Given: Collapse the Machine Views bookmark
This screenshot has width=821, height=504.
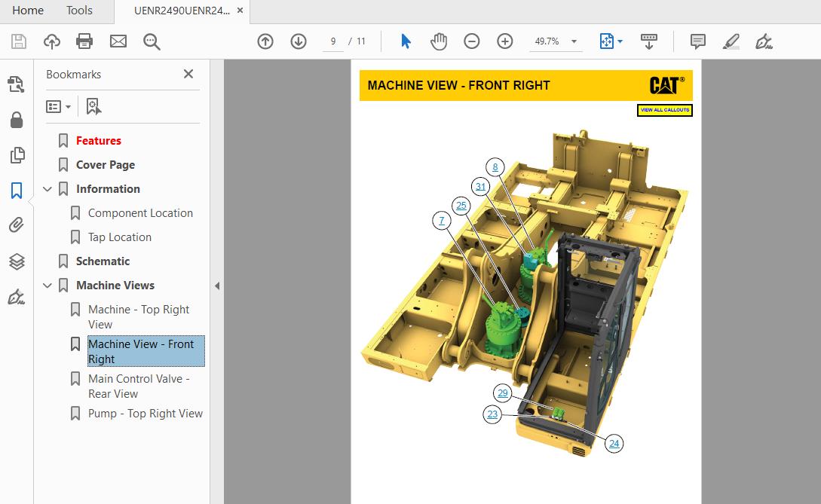Looking at the screenshot, I should tap(47, 285).
